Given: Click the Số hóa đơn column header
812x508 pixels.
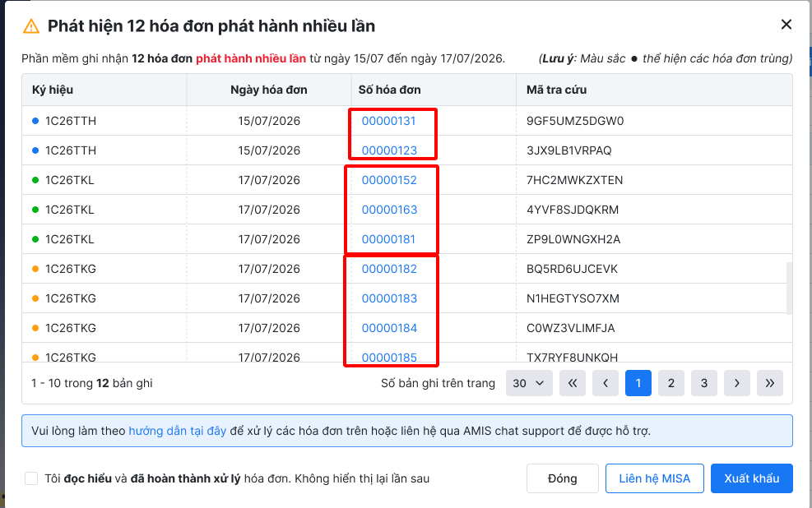Looking at the screenshot, I should pos(434,90).
